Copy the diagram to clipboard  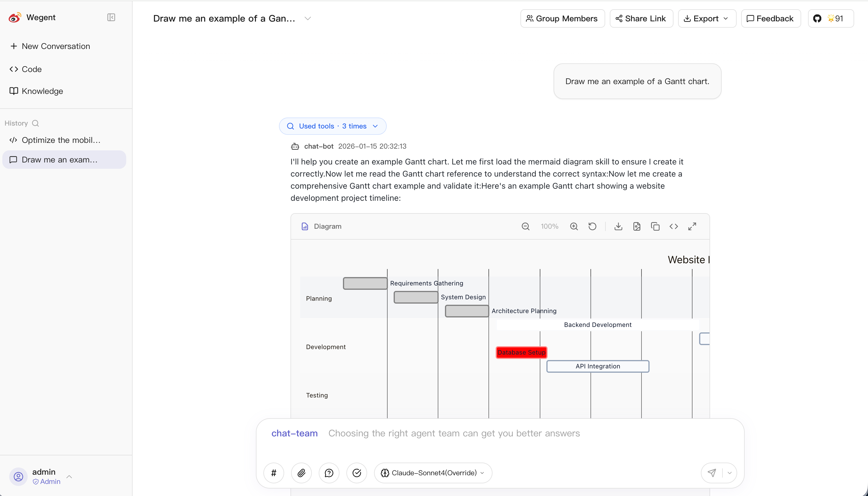pyautogui.click(x=655, y=226)
